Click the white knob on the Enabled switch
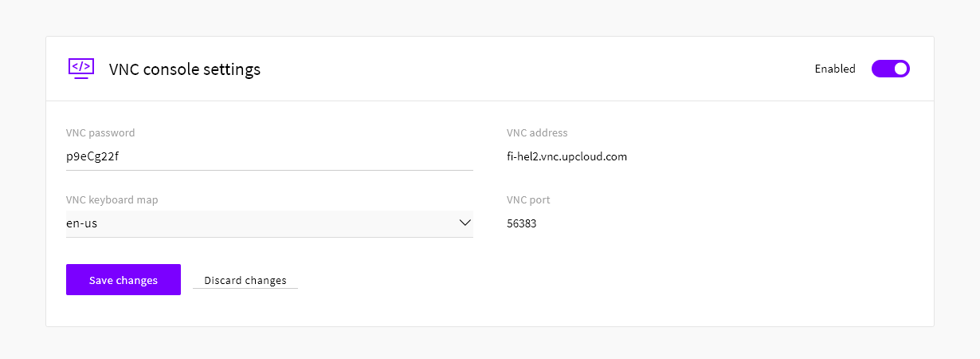Screen dimensions: 980x359 [x=900, y=69]
